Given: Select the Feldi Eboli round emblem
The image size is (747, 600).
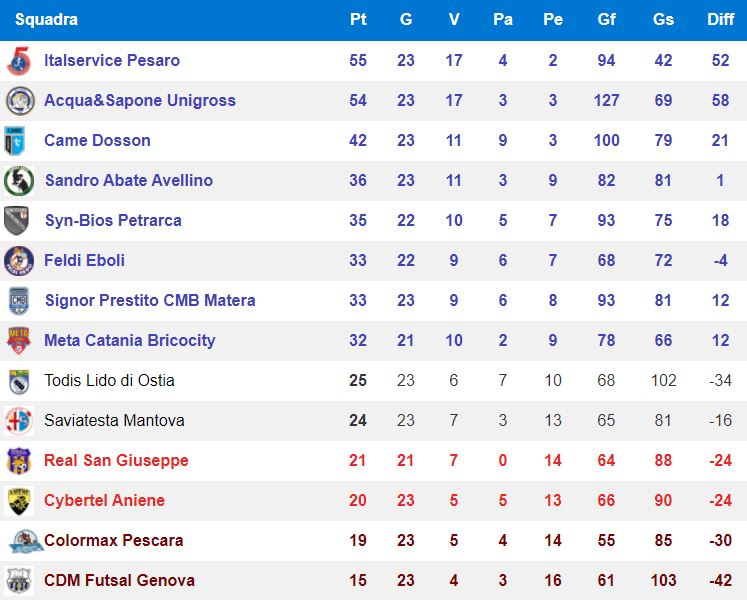Looking at the screenshot, I should [19, 261].
